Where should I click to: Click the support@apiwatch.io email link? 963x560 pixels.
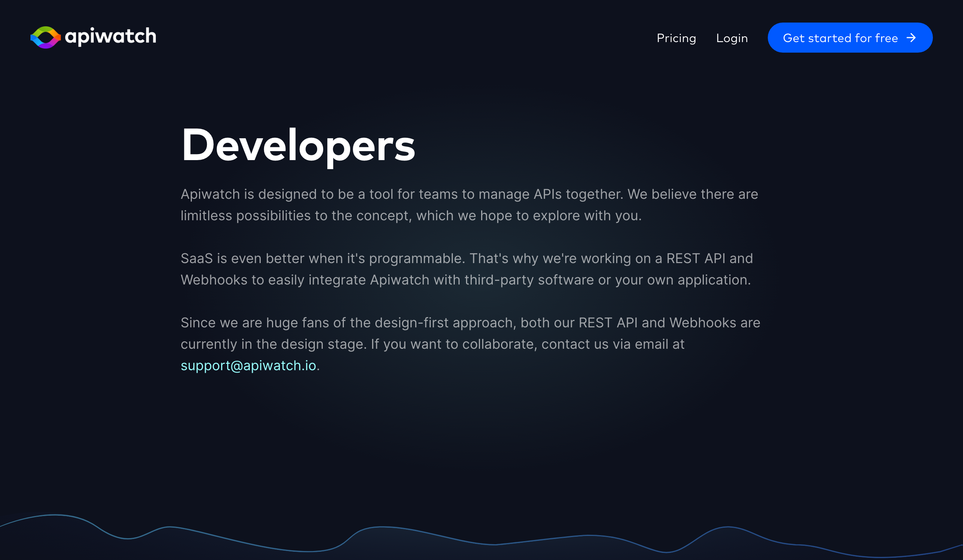(248, 365)
